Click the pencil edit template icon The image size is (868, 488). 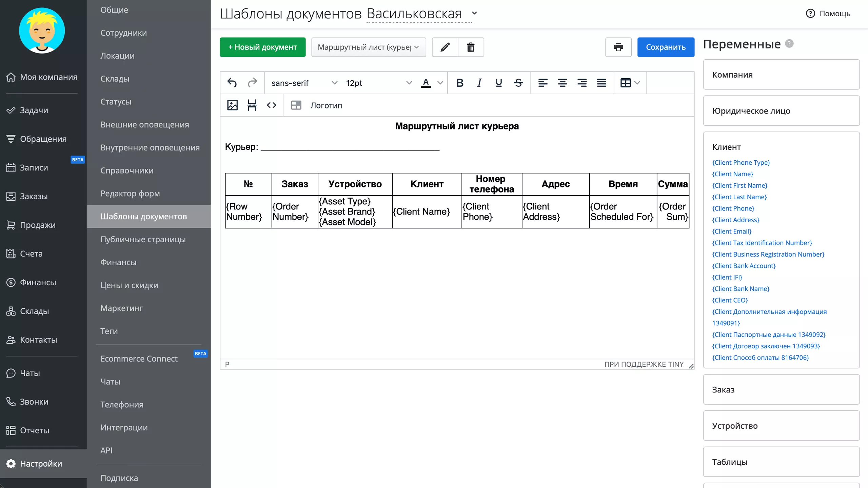point(445,47)
